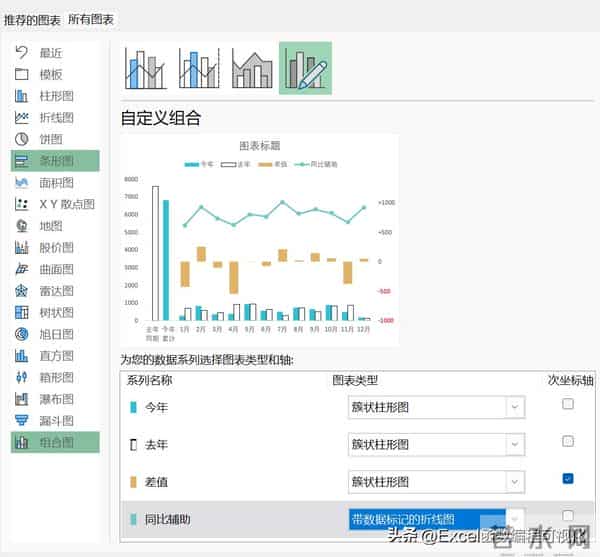Choose the 股价图 stock chart icon
600x557 pixels.
pos(21,248)
